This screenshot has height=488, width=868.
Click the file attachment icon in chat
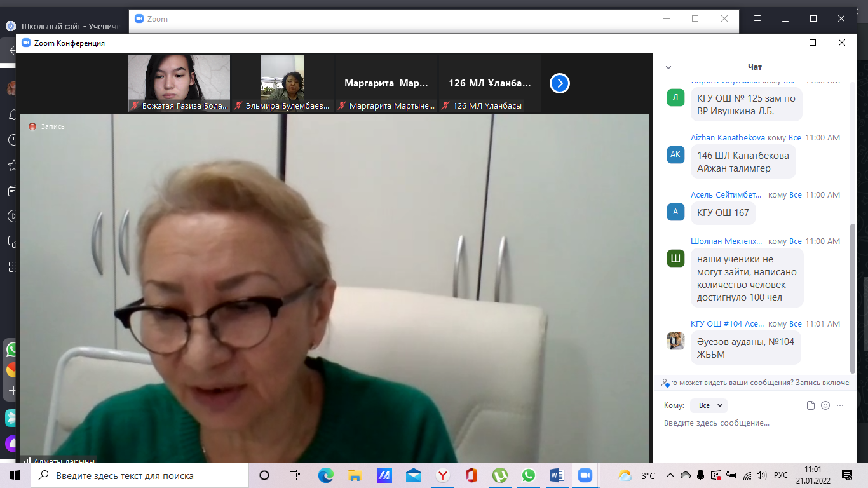(x=810, y=405)
